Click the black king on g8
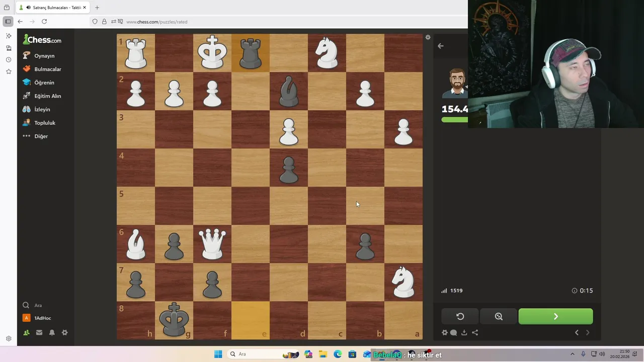The image size is (644, 362). [x=174, y=320]
